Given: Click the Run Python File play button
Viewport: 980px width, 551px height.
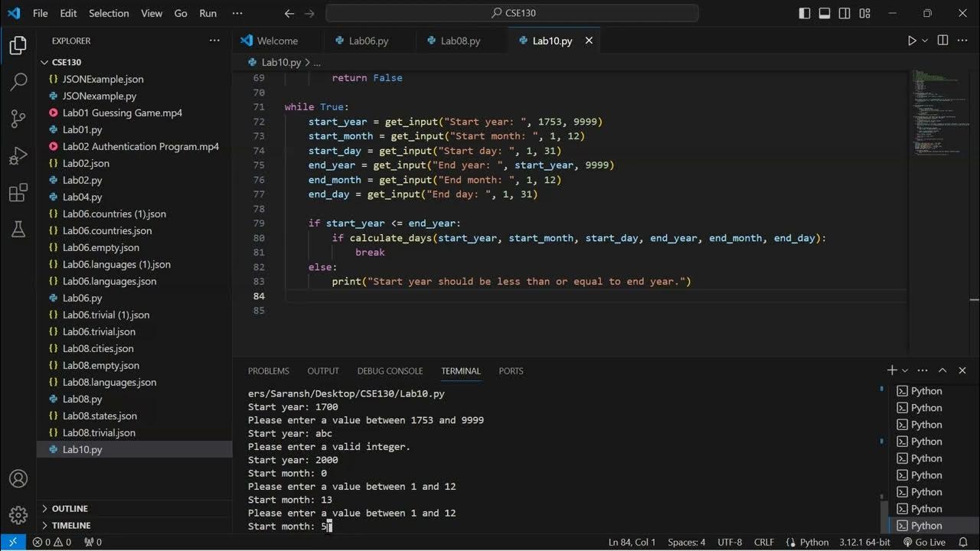Looking at the screenshot, I should coord(911,41).
